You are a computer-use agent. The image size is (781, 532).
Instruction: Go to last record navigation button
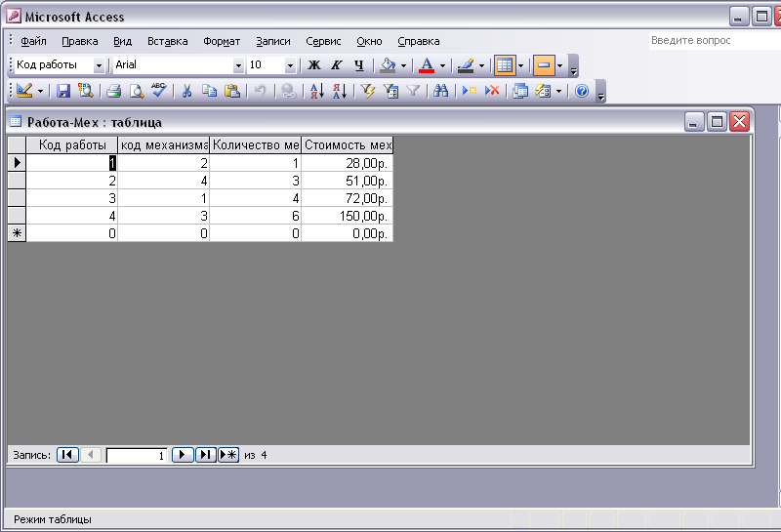(x=205, y=455)
